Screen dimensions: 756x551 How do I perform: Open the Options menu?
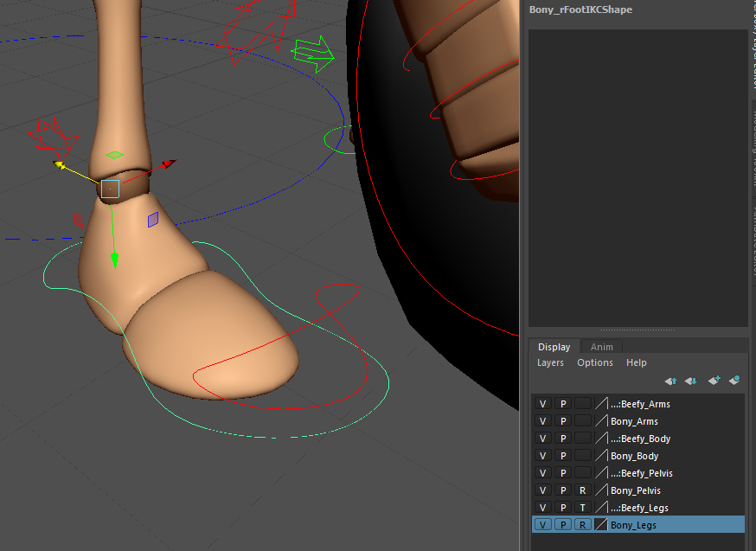pos(594,362)
